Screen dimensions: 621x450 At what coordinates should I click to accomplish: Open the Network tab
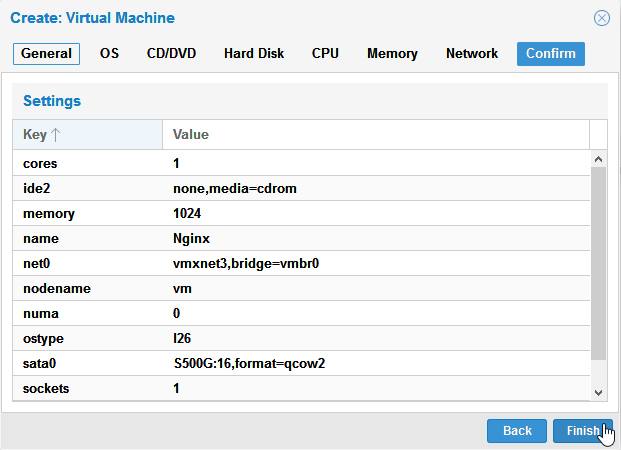tap(472, 54)
